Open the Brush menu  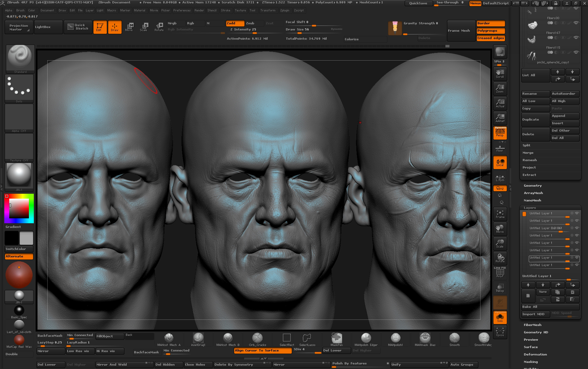(20, 10)
